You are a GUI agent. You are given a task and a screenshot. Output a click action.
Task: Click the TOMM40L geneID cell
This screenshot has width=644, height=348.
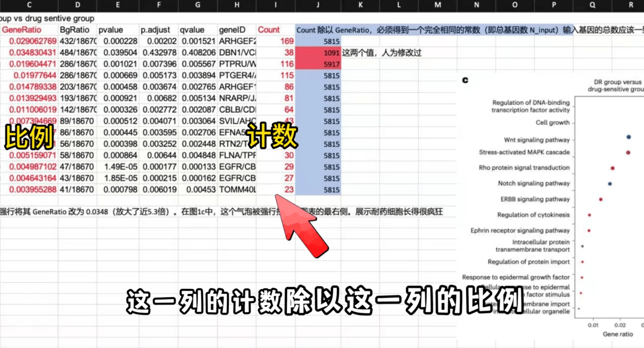(x=237, y=190)
